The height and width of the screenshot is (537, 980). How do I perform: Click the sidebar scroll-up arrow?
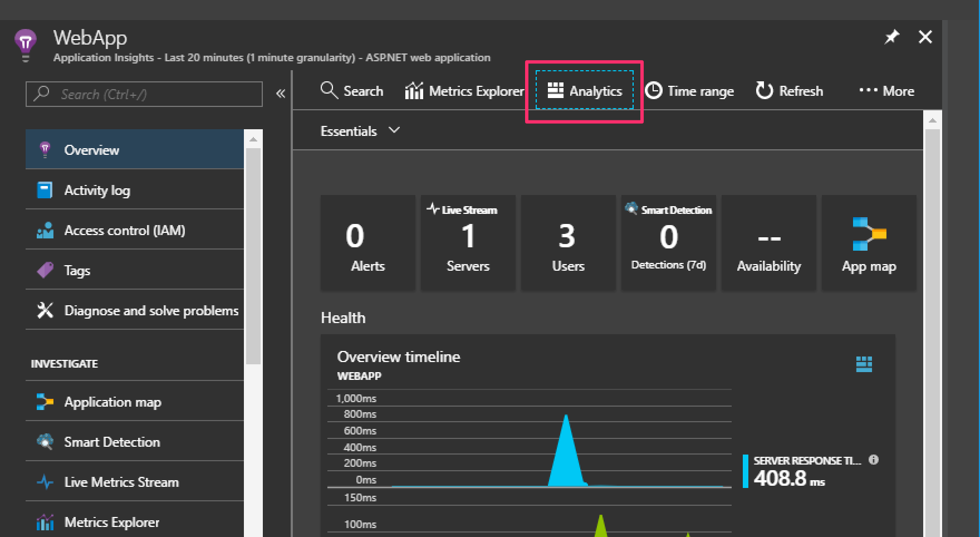[253, 139]
